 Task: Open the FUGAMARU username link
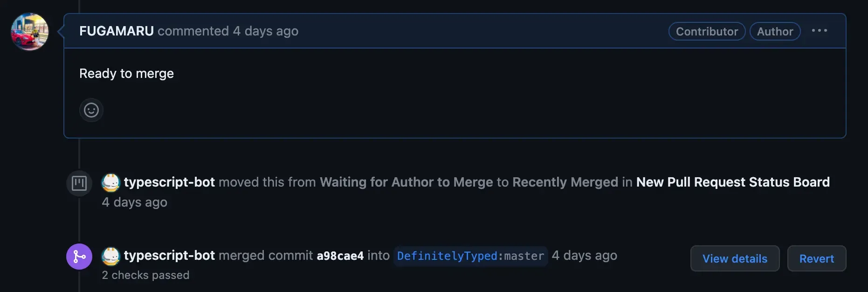117,31
